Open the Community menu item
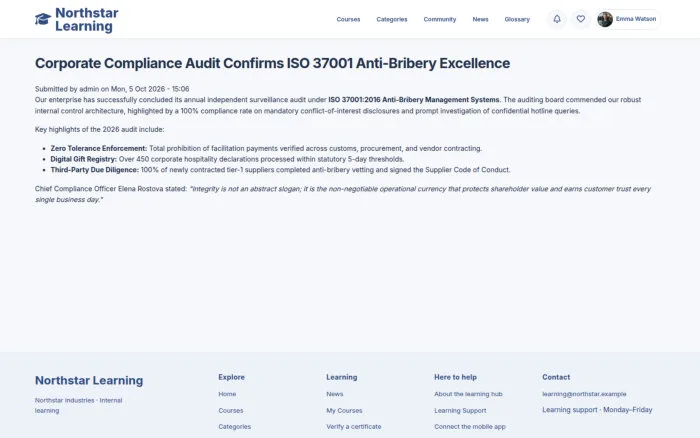700x438 pixels. pyautogui.click(x=440, y=19)
